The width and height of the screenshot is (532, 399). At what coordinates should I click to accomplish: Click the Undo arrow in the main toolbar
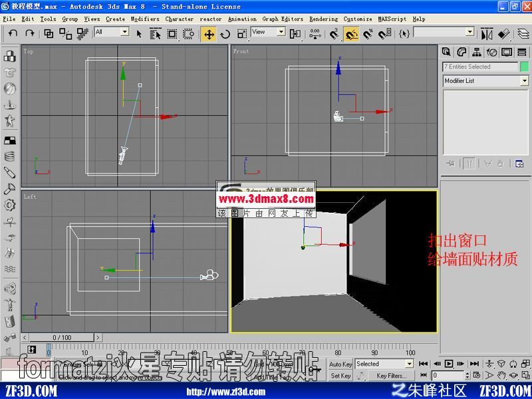(13, 33)
